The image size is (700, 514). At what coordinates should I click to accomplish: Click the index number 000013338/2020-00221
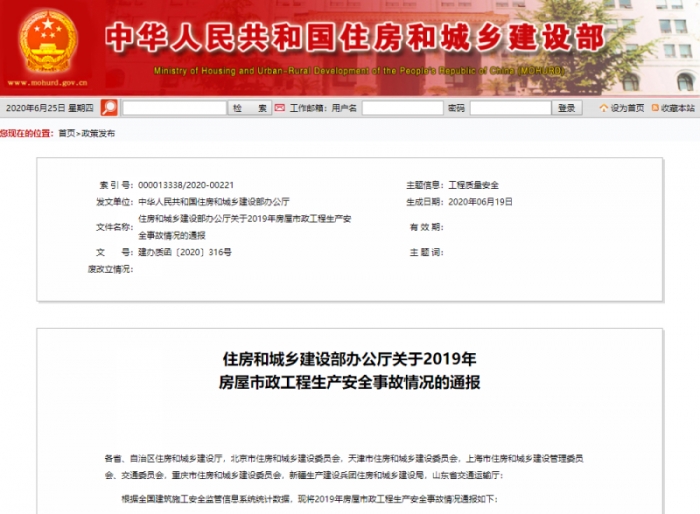185,185
